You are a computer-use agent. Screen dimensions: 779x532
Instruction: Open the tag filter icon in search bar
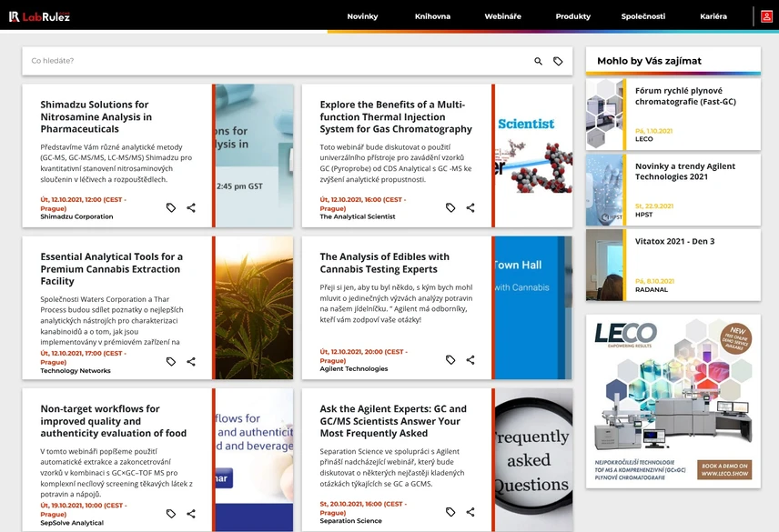point(558,61)
